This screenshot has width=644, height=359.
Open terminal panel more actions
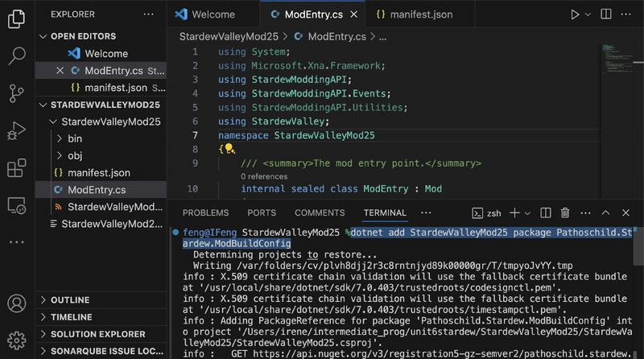tap(585, 213)
